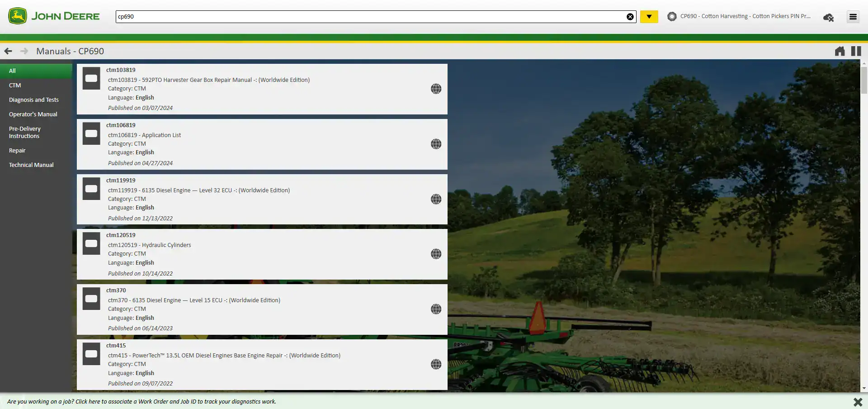Click scrollbar up arrow
This screenshot has height=409, width=868.
tap(864, 63)
